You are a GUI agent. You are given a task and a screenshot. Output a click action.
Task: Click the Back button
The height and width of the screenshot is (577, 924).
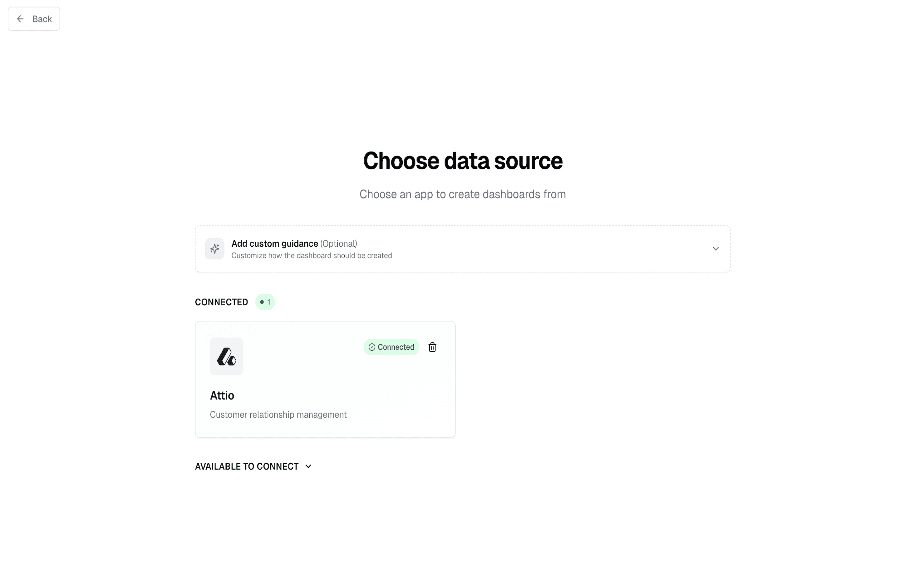coord(34,19)
